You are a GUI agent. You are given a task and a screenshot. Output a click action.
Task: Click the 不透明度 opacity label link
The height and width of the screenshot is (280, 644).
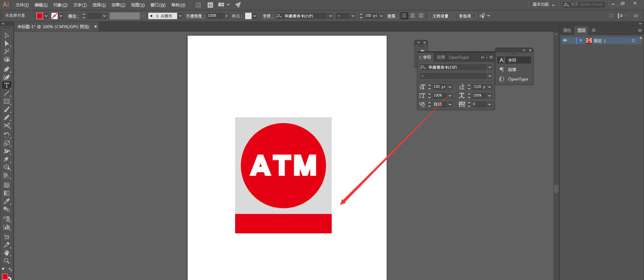tap(195, 16)
